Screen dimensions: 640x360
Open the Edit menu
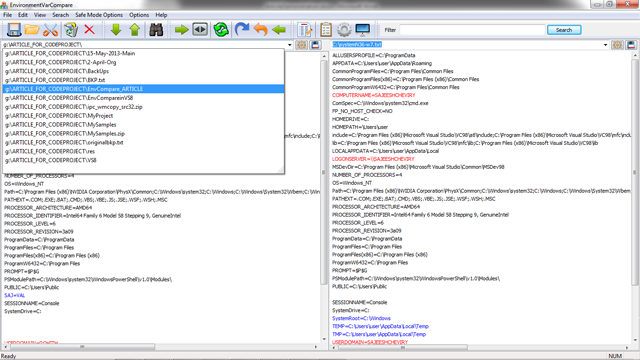(23, 15)
